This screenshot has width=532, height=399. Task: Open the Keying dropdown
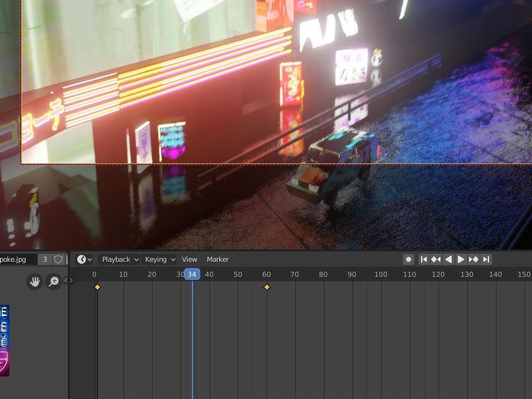pyautogui.click(x=158, y=259)
